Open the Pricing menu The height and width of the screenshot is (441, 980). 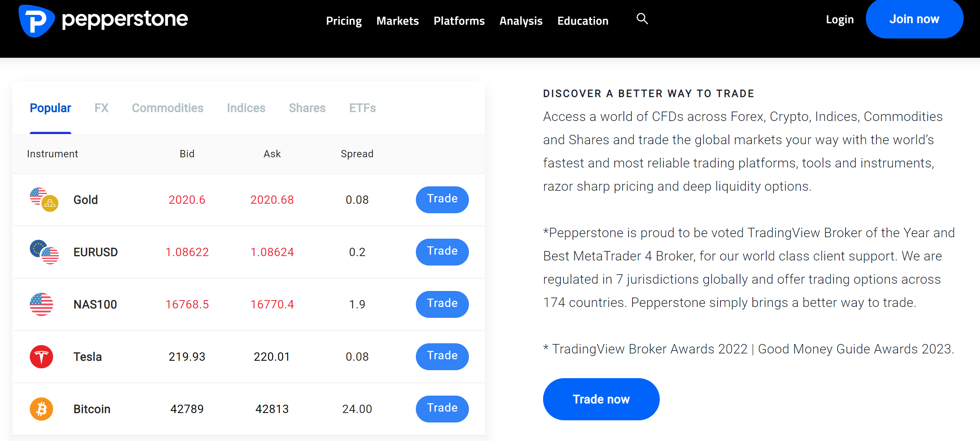[344, 21]
